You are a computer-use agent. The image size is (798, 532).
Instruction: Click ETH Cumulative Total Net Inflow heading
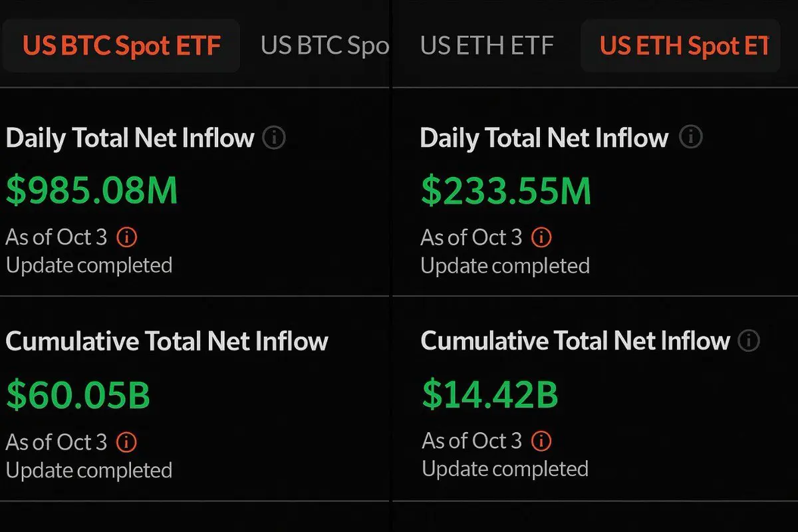point(575,341)
